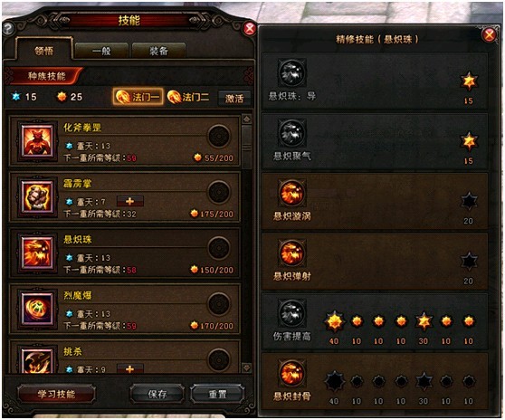Image resolution: width=505 pixels, height=420 pixels.
Task: Click skill list scrollbar up arrow
Action: (247, 119)
